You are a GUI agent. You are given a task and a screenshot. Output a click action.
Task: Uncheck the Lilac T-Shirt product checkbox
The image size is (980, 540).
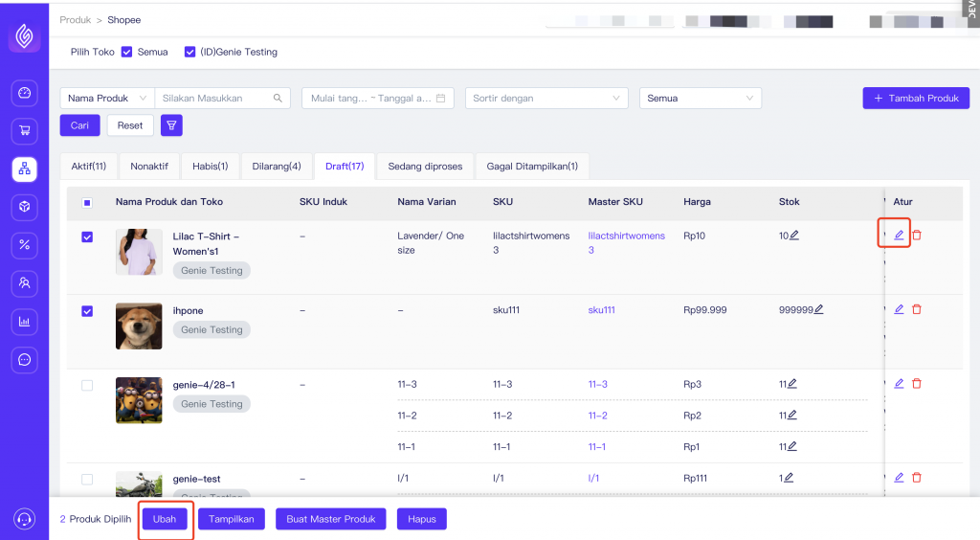(87, 236)
